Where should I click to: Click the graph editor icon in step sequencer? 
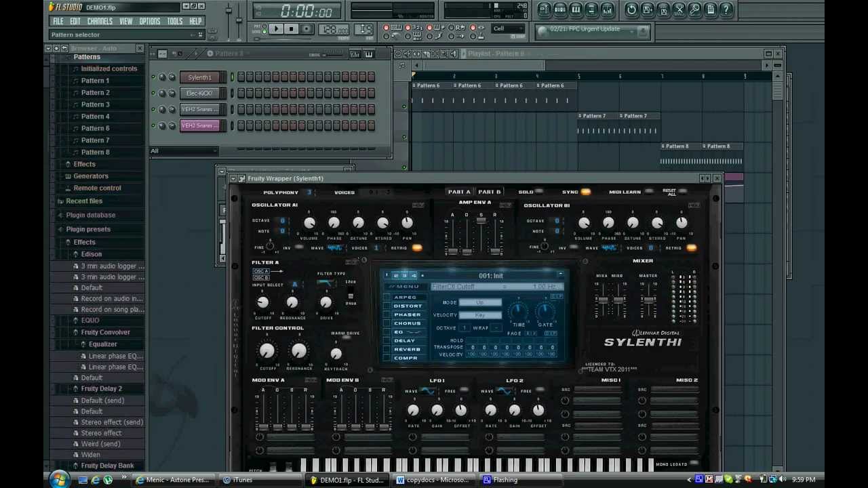click(x=355, y=54)
